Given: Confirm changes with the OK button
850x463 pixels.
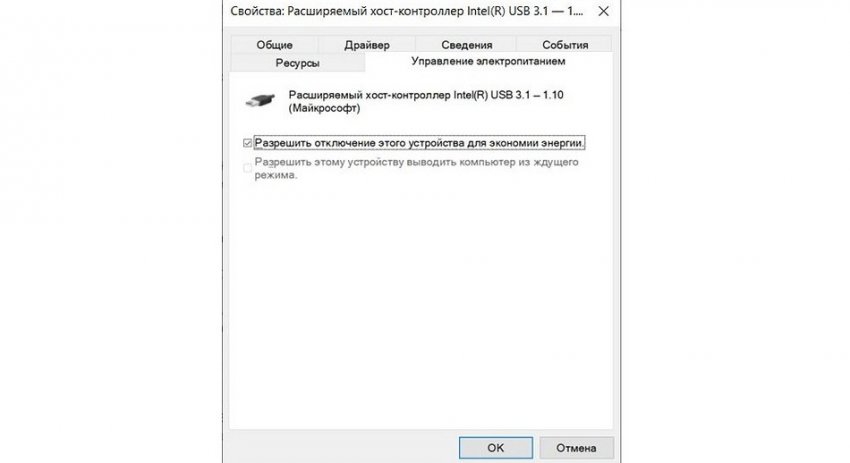Looking at the screenshot, I should (x=495, y=448).
